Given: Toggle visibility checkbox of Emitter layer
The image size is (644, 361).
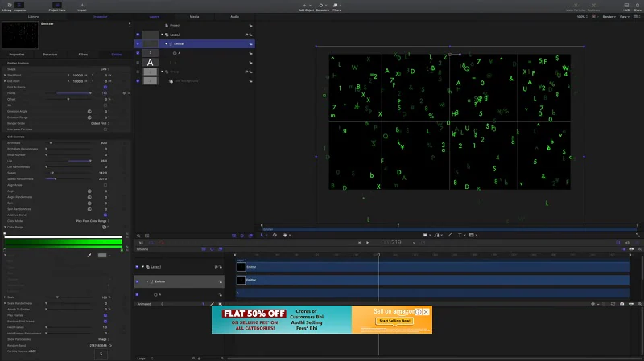Looking at the screenshot, I should coord(138,43).
